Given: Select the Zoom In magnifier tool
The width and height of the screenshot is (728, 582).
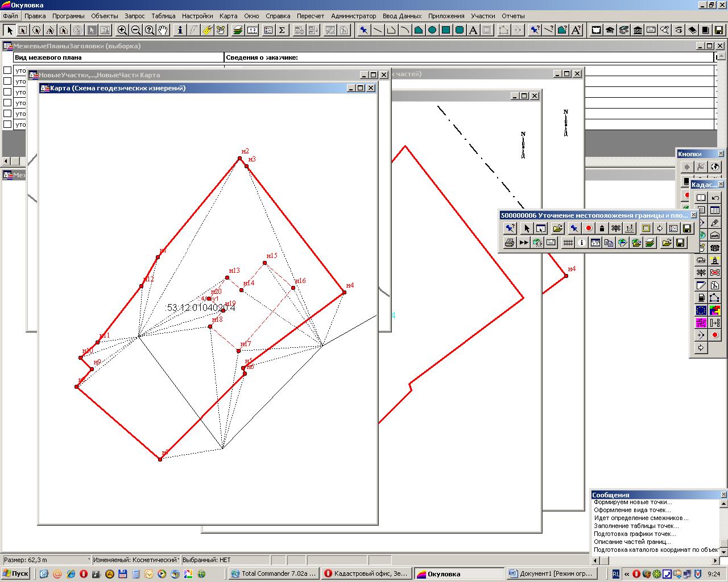Looking at the screenshot, I should (x=122, y=30).
